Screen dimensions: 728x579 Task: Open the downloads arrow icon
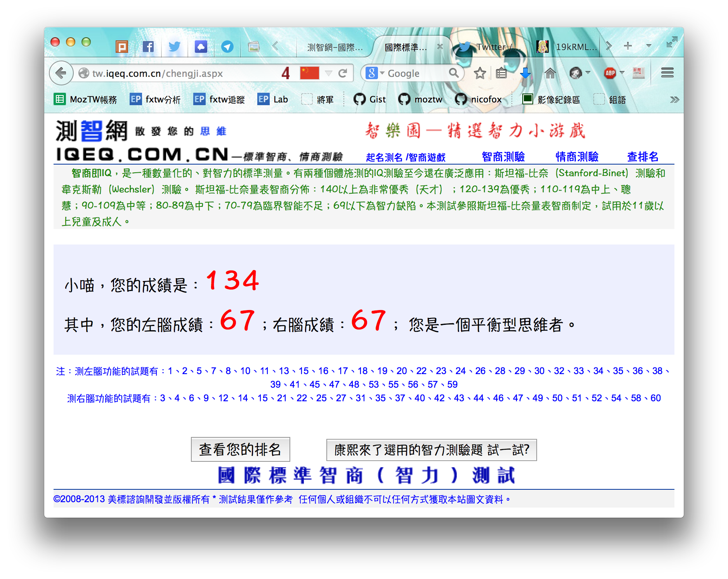(525, 73)
